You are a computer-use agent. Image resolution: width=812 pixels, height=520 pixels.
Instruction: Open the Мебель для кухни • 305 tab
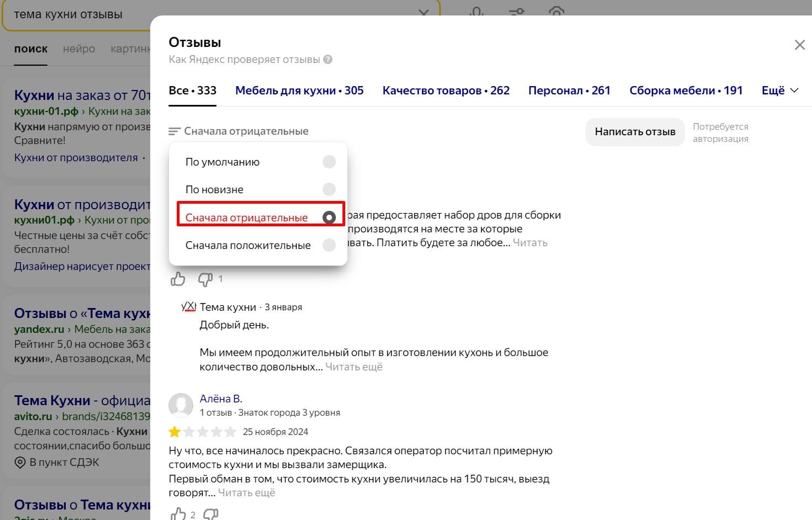[x=299, y=91]
